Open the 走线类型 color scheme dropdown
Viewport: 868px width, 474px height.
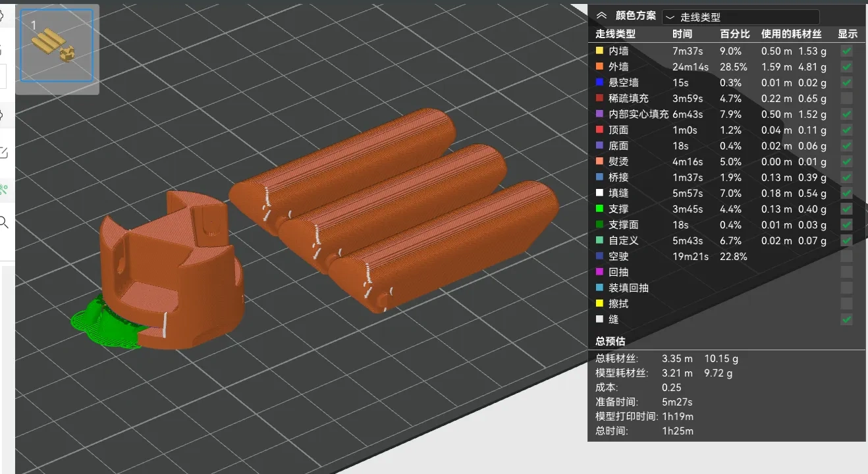(x=741, y=17)
